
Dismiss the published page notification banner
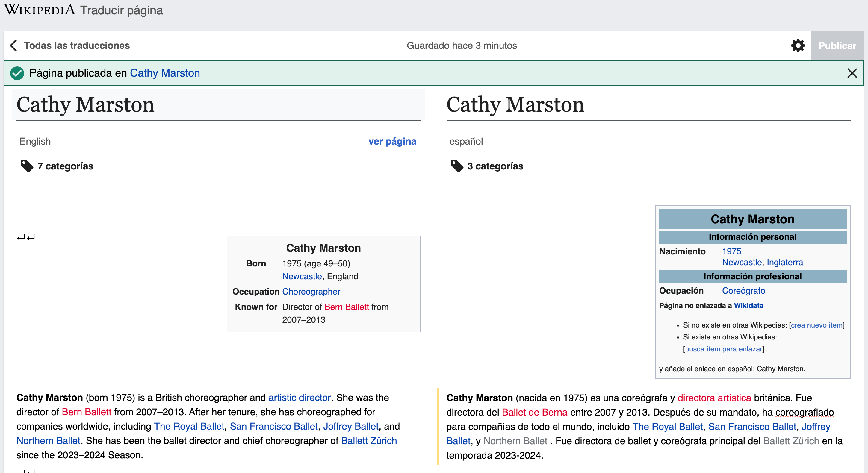tap(852, 73)
